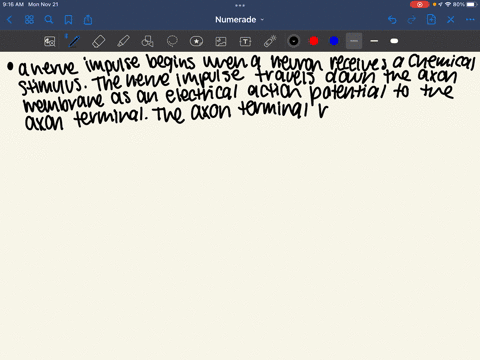
Task: Redo the last action
Action: [412, 20]
